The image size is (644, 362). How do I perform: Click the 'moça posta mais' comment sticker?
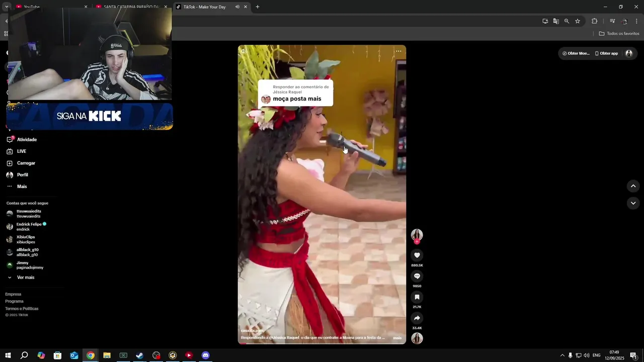point(295,93)
